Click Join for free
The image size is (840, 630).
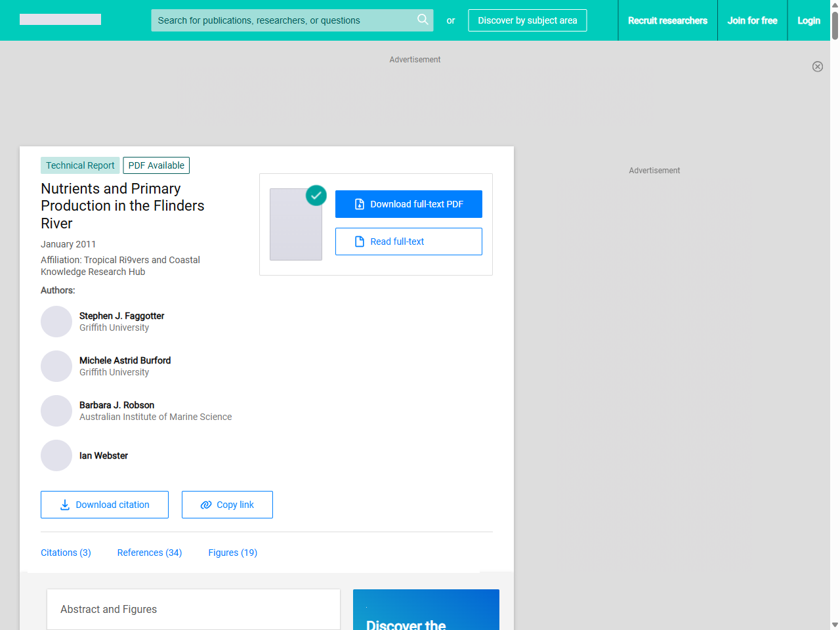point(752,20)
